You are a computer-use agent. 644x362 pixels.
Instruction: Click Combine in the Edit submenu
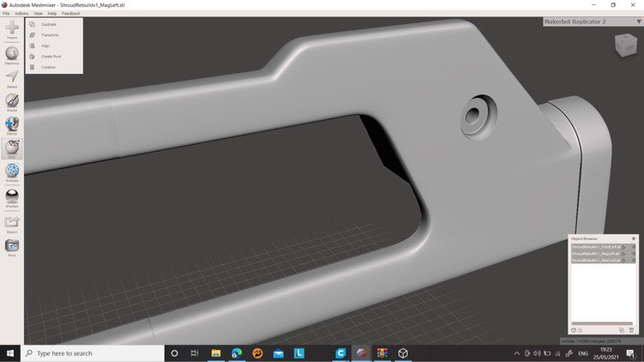tap(48, 67)
